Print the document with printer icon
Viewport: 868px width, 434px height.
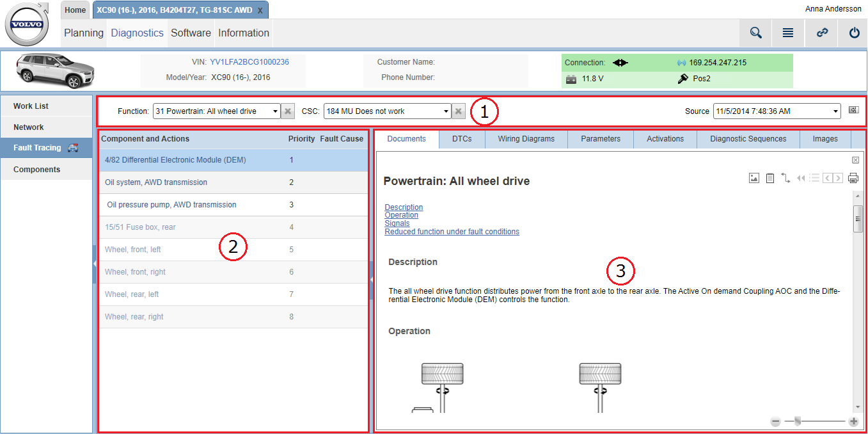[853, 178]
